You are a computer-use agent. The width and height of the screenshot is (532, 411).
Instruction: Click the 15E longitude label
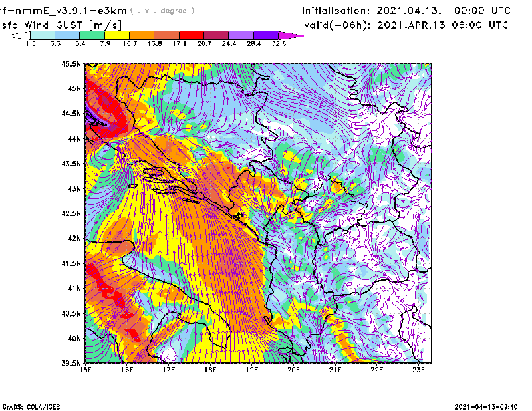(x=85, y=370)
